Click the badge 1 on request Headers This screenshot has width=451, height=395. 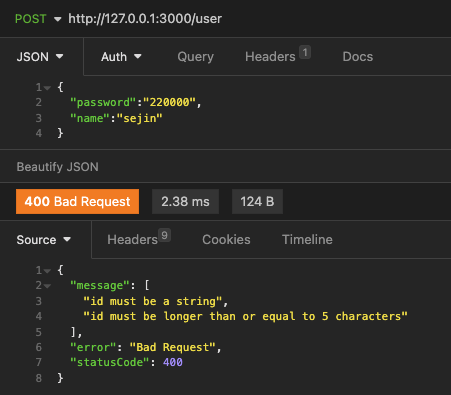coord(305,52)
